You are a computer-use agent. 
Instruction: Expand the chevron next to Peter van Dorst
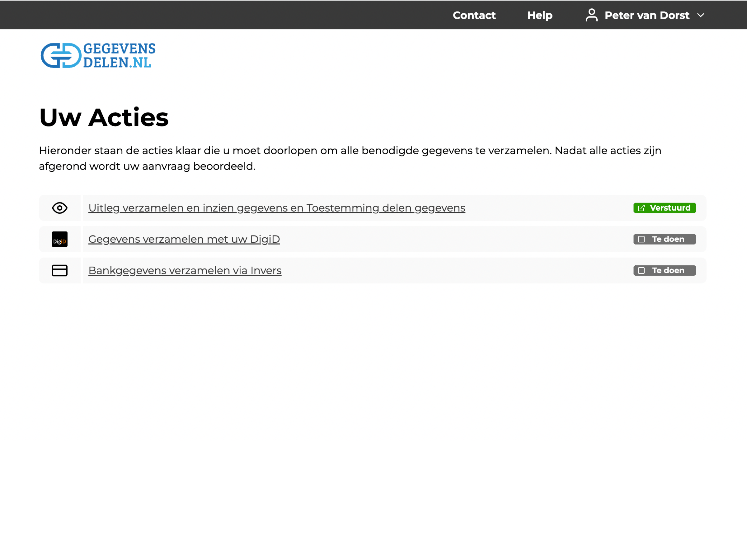[x=701, y=15]
